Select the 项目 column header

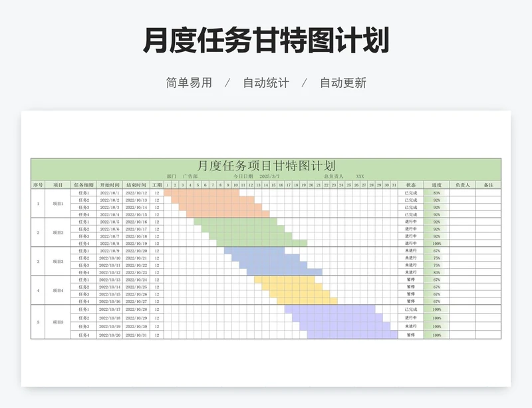point(58,185)
